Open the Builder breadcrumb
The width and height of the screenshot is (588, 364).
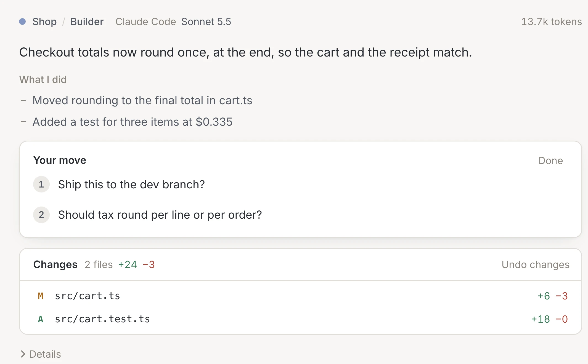[x=87, y=22]
